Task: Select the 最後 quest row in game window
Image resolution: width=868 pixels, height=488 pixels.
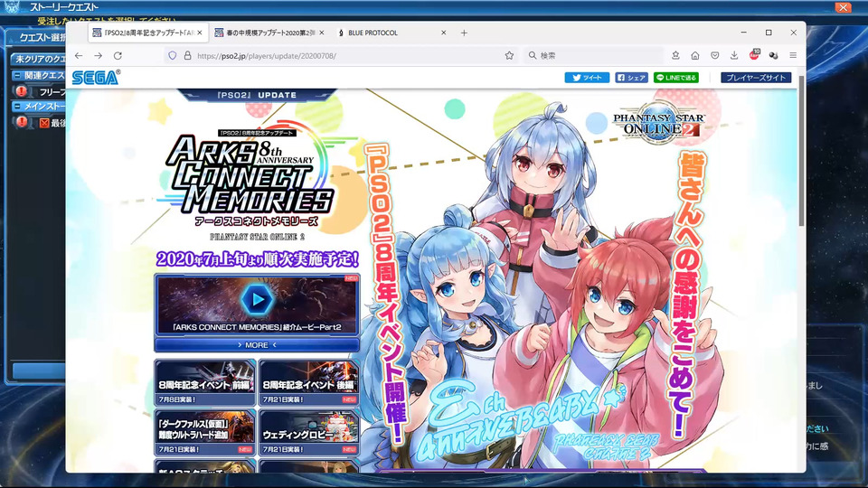Action: point(38,122)
